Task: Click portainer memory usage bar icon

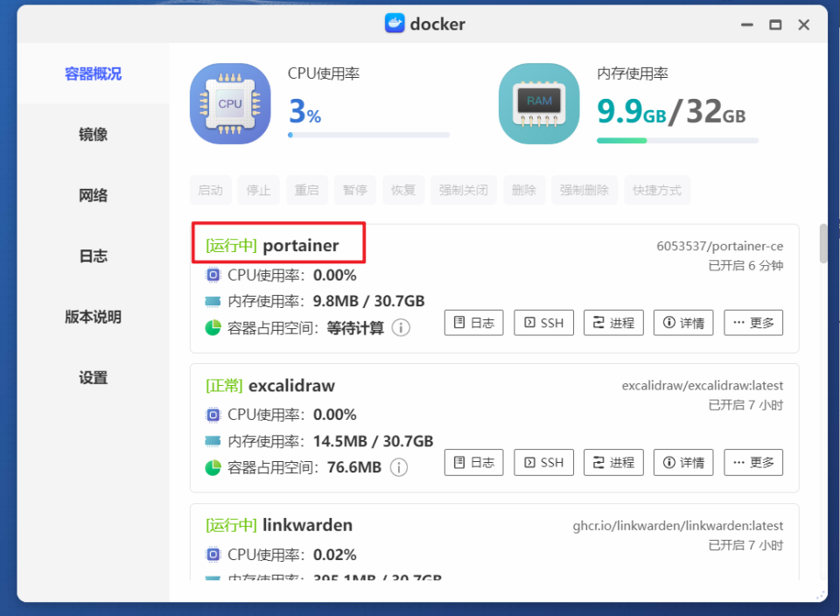Action: pos(213,302)
